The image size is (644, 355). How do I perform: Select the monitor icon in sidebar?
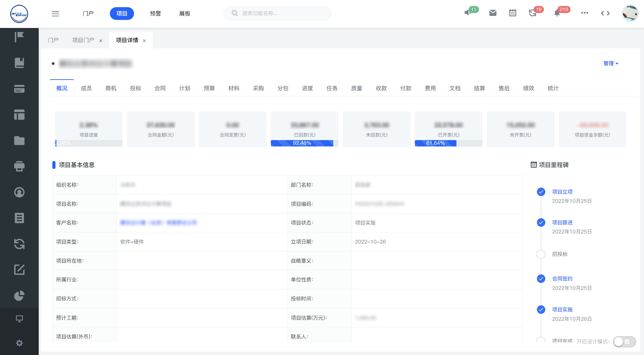tap(19, 319)
